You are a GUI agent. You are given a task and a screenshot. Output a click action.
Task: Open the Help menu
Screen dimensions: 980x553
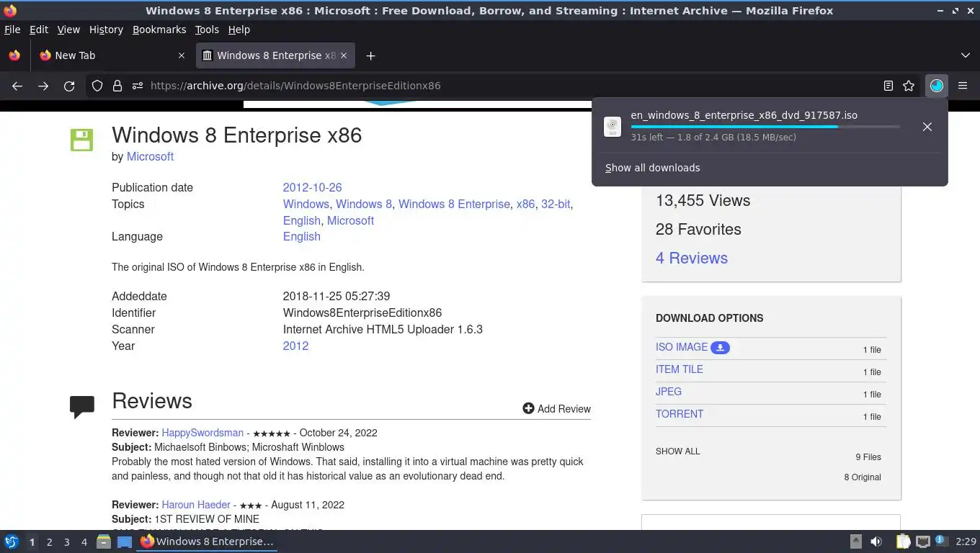239,30
